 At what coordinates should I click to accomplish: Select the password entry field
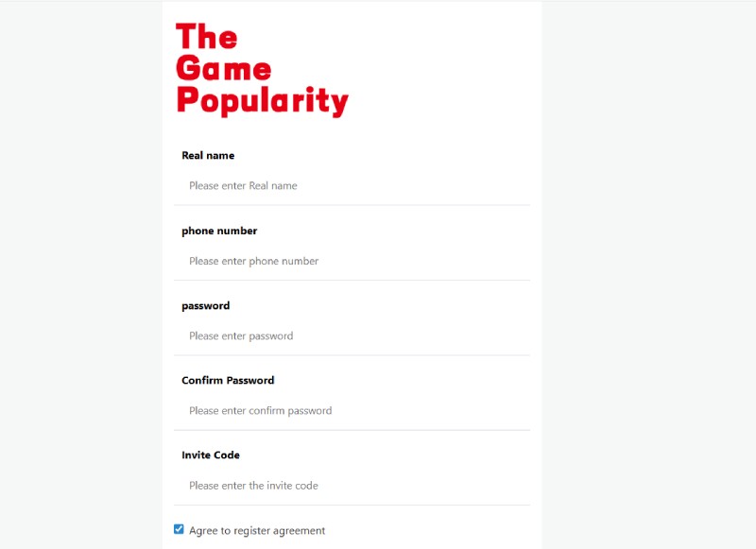352,335
